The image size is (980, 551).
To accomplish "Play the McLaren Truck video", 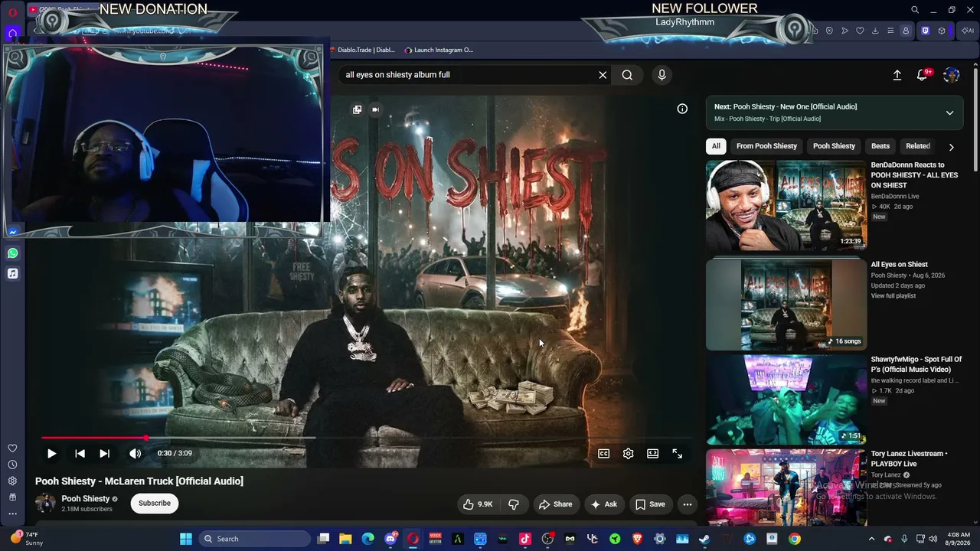I will [x=51, y=453].
